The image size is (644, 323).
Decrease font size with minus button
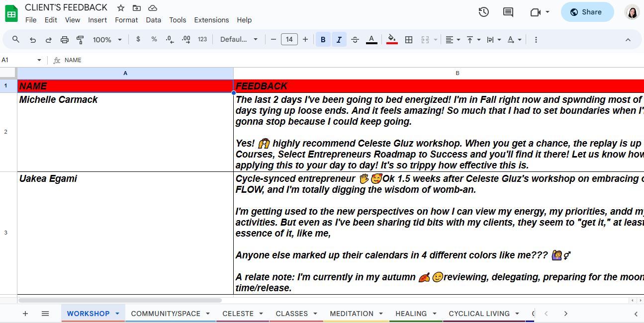click(x=274, y=39)
